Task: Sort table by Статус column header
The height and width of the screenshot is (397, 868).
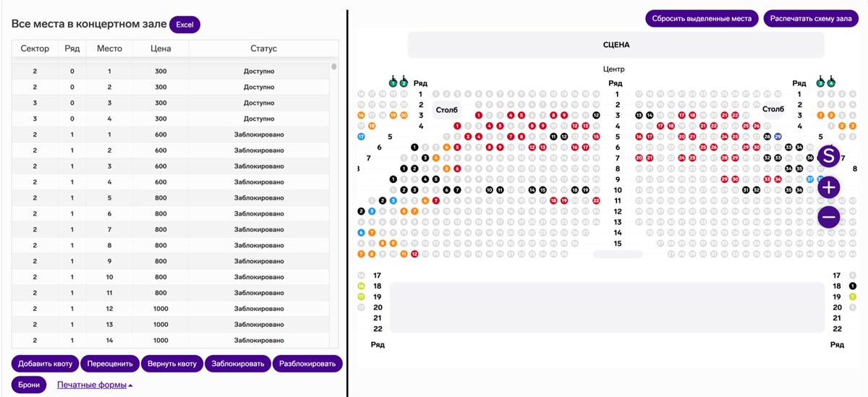Action: pos(263,48)
